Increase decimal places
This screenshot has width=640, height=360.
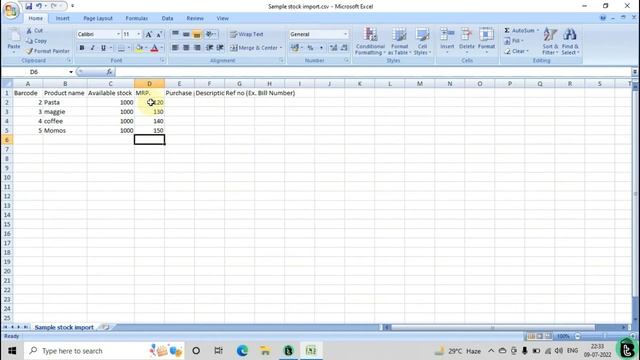(333, 48)
